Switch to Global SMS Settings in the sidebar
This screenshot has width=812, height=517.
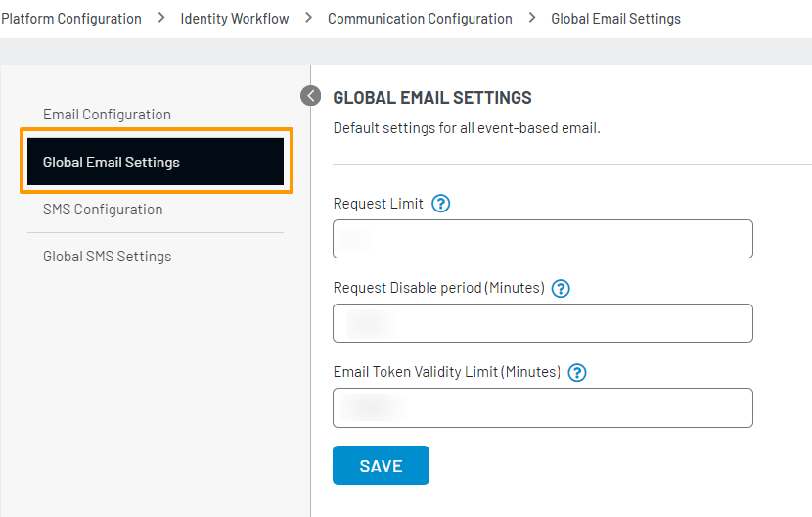tap(107, 257)
